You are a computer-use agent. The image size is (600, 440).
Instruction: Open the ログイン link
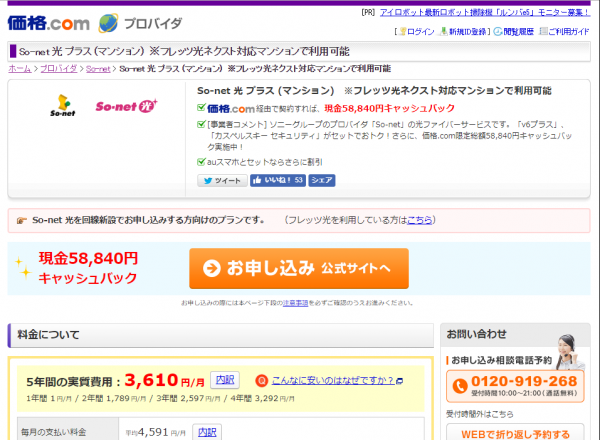click(419, 31)
